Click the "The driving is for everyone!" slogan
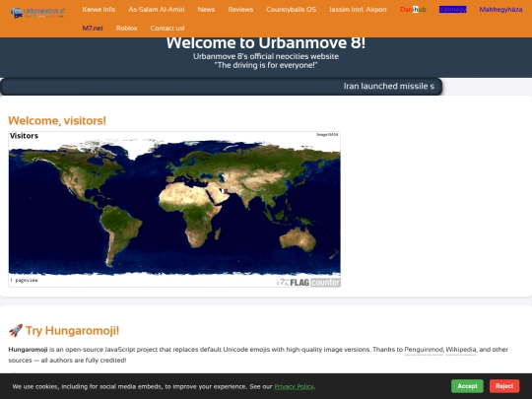The height and width of the screenshot is (399, 532). click(266, 65)
